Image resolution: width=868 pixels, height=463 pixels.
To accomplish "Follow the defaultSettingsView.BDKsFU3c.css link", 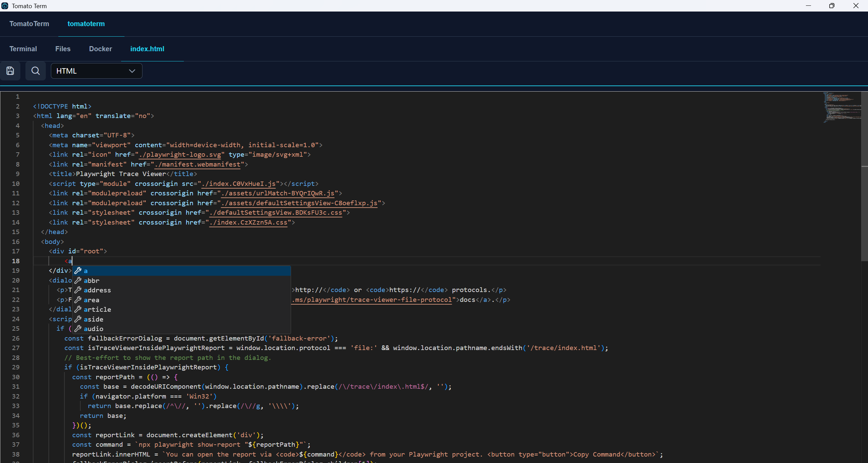I will point(276,213).
